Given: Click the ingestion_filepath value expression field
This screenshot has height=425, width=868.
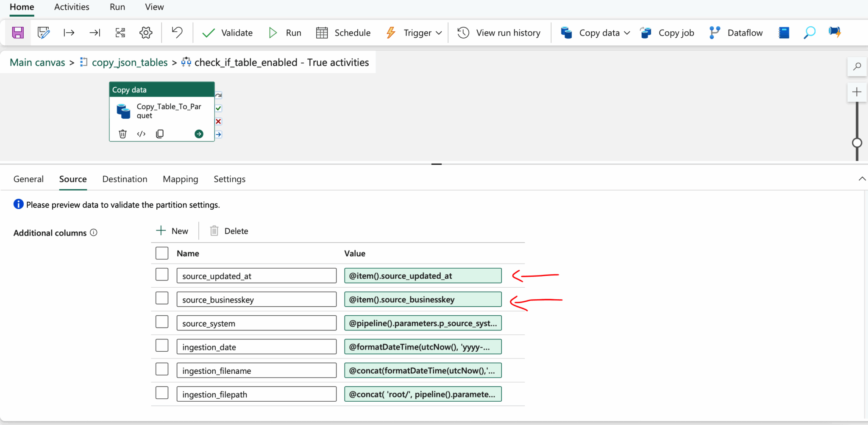Looking at the screenshot, I should pyautogui.click(x=423, y=394).
